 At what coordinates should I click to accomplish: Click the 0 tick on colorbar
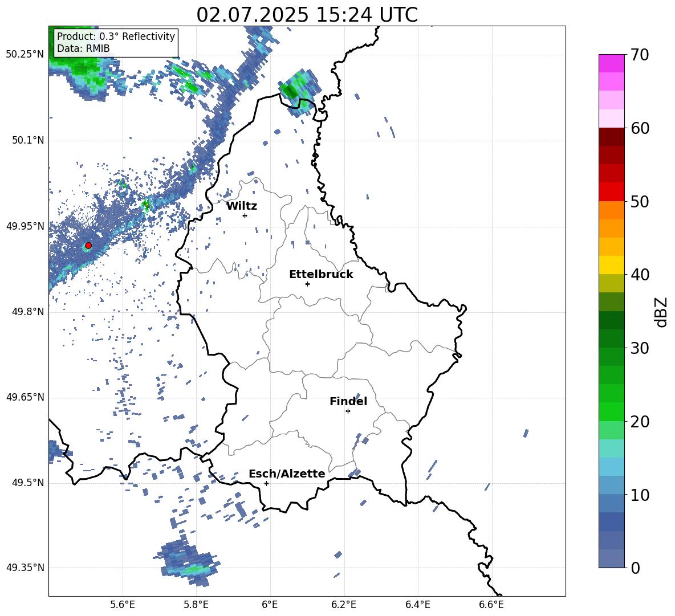pyautogui.click(x=635, y=568)
